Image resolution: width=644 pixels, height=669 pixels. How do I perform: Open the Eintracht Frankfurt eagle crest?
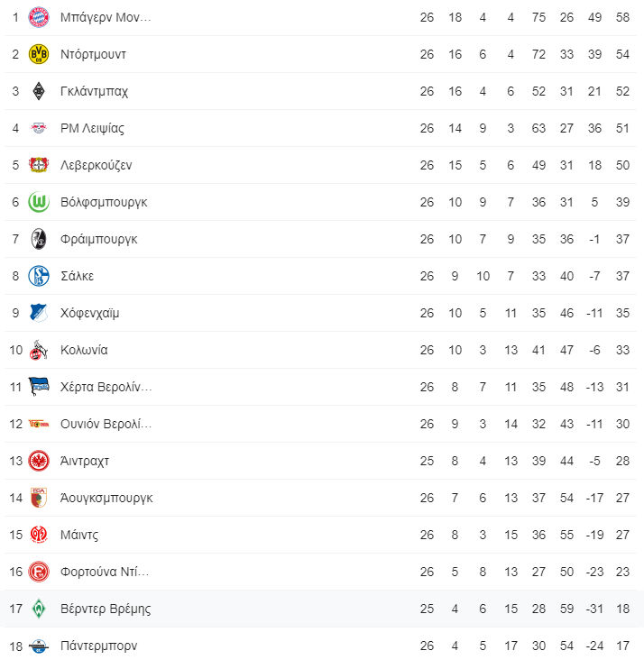point(39,461)
